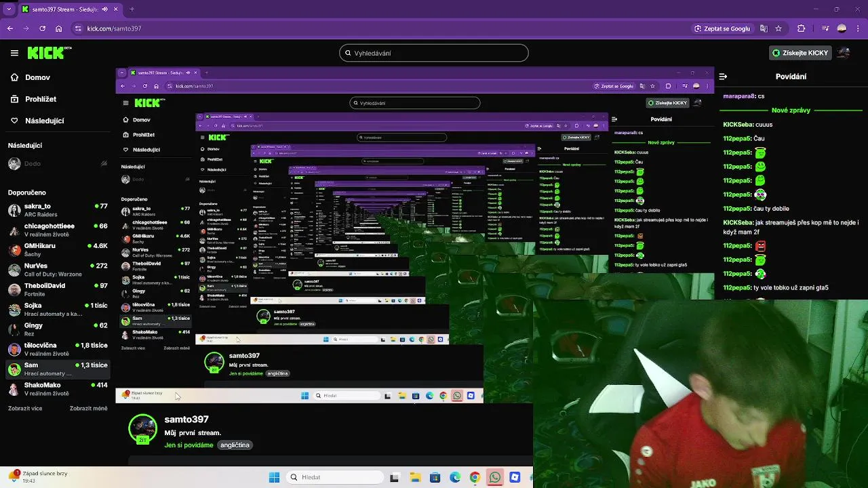Click the user avatar beside Získejte KICKY
The height and width of the screenshot is (488, 868).
844,53
